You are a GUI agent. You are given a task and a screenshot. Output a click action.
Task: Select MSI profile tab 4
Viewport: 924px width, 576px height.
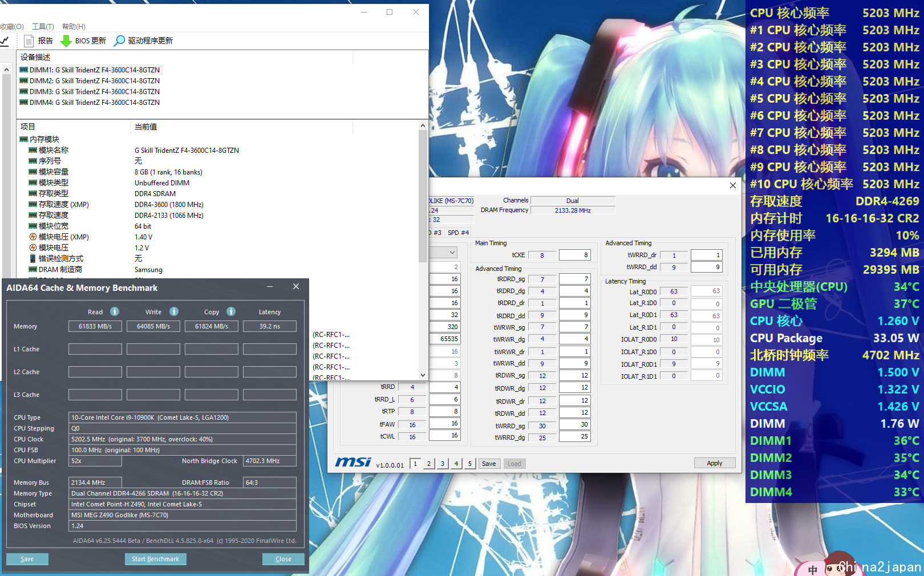(456, 464)
